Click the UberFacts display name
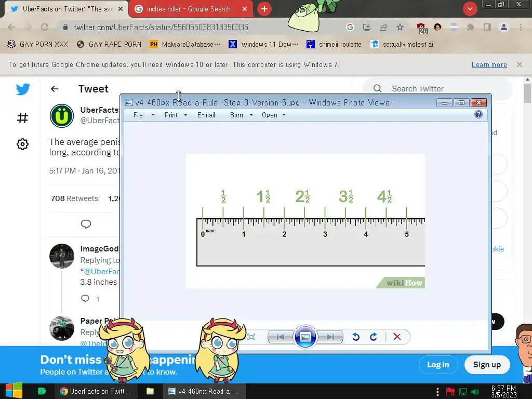532x399 pixels. click(99, 110)
